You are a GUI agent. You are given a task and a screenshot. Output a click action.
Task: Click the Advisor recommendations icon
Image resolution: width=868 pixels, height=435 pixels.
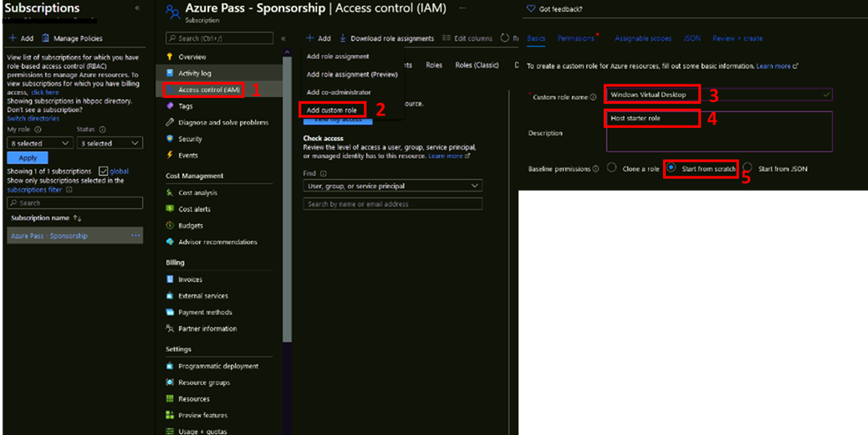click(x=170, y=242)
